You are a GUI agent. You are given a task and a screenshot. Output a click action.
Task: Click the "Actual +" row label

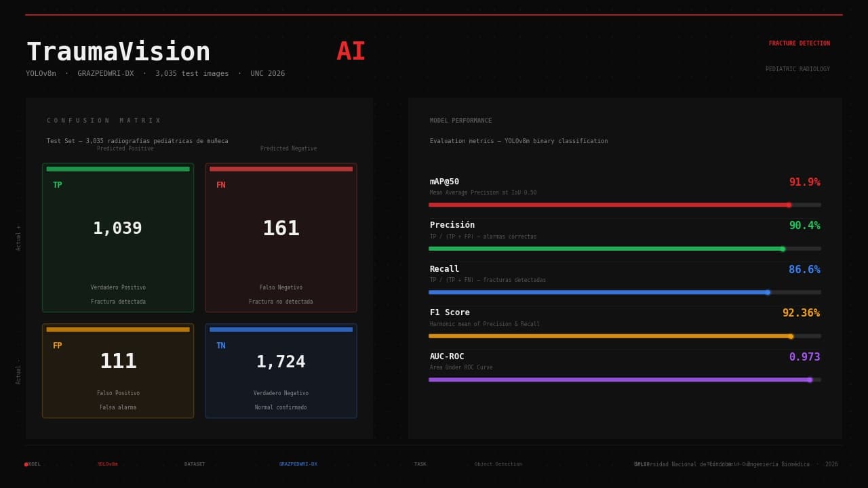click(18, 238)
